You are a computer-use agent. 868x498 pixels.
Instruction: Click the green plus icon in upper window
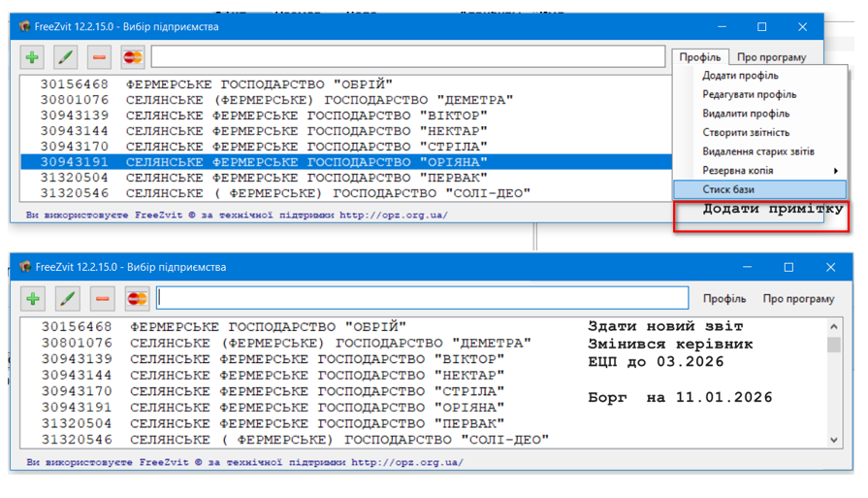pos(32,57)
